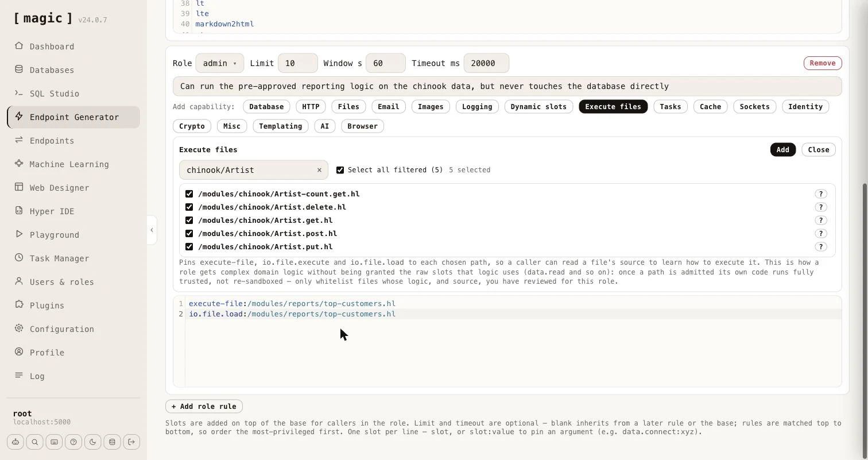Navigate to Hyper IDE

(x=73, y=211)
